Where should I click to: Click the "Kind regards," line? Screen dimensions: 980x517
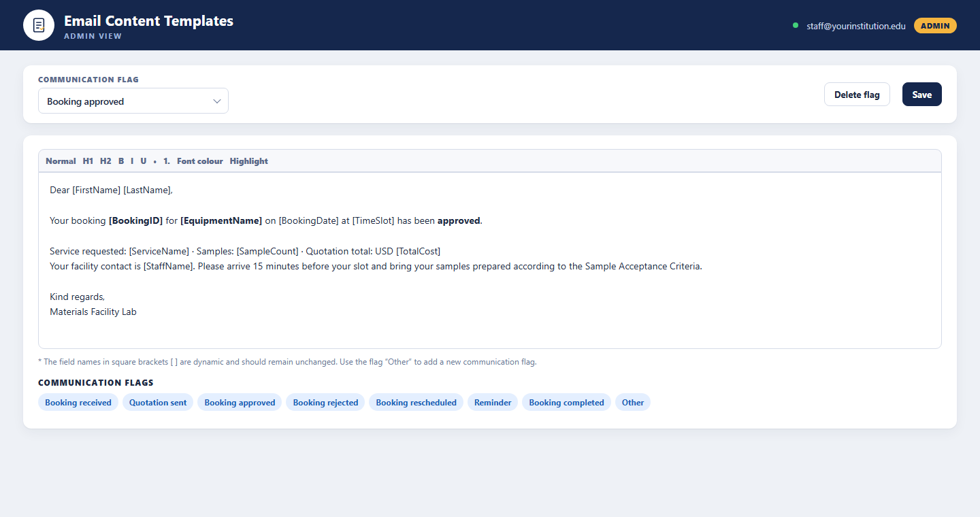(x=78, y=297)
